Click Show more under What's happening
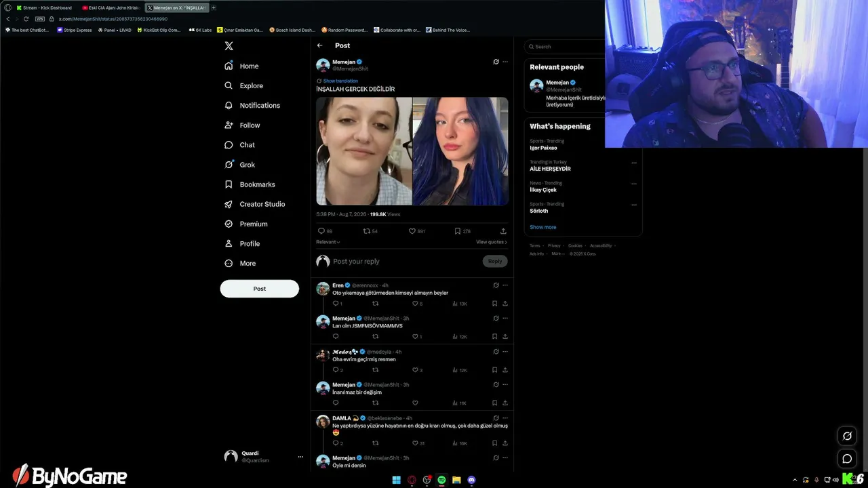 tap(542, 227)
